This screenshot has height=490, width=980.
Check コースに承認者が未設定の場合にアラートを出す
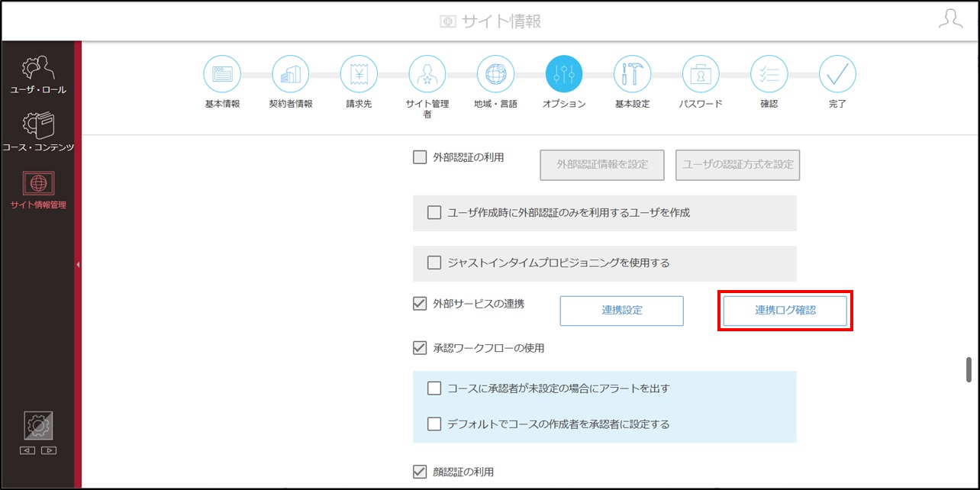[434, 388]
